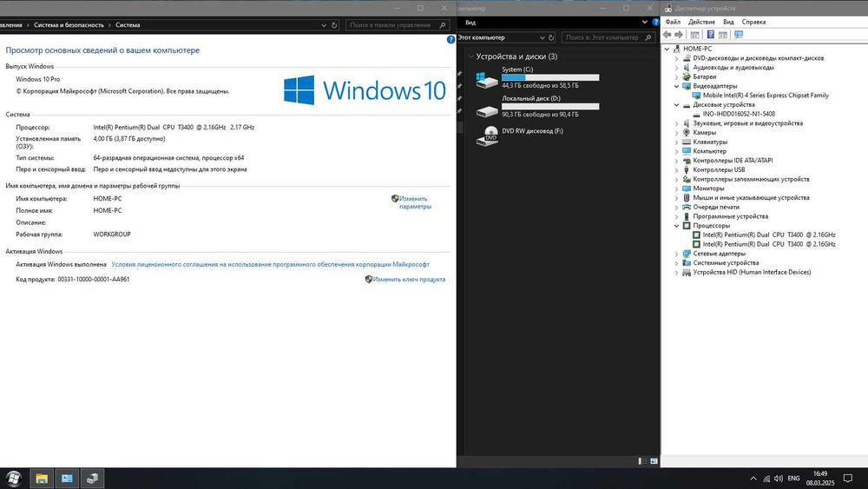
Task: Open the notification center icon
Action: (x=847, y=479)
